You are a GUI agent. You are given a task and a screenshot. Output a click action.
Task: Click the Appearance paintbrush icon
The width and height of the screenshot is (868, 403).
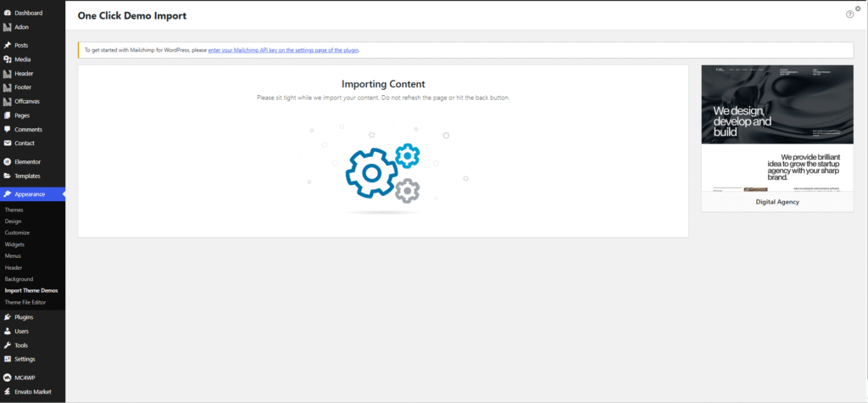pos(7,194)
